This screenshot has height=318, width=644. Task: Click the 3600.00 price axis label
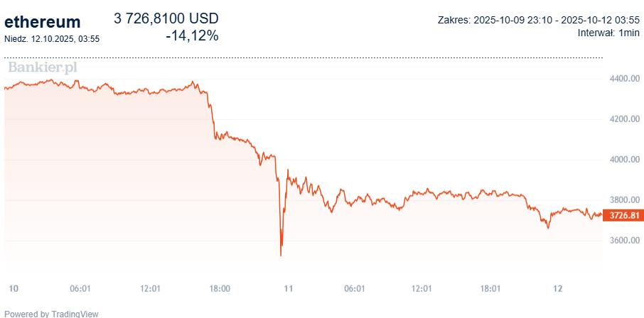(x=623, y=241)
